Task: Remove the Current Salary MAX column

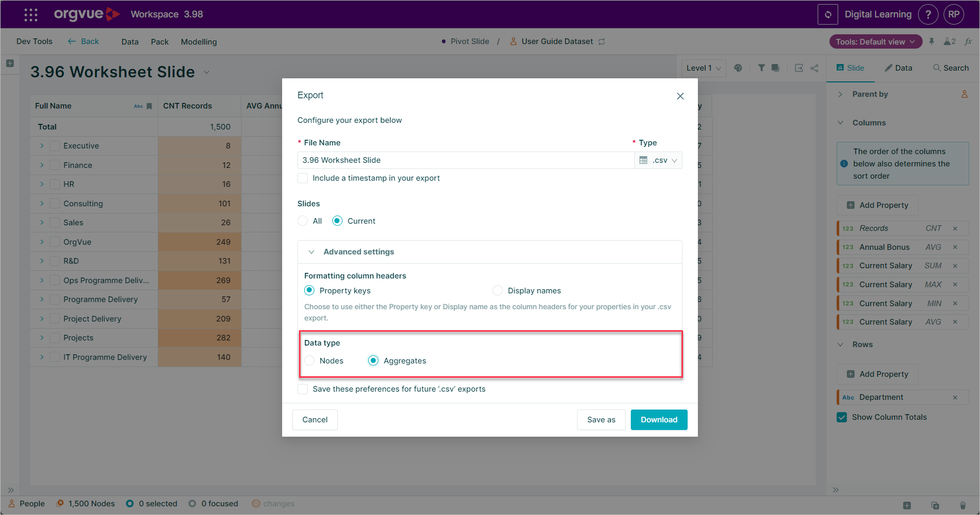Action: pyautogui.click(x=955, y=285)
